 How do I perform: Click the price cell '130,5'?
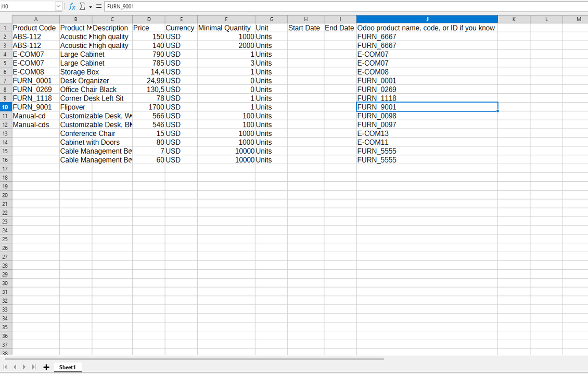pos(148,90)
